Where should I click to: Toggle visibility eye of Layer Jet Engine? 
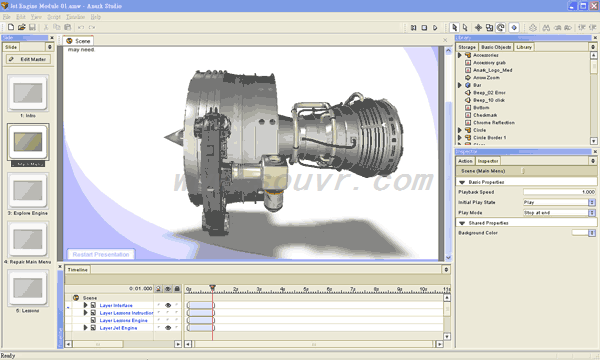[x=168, y=328]
